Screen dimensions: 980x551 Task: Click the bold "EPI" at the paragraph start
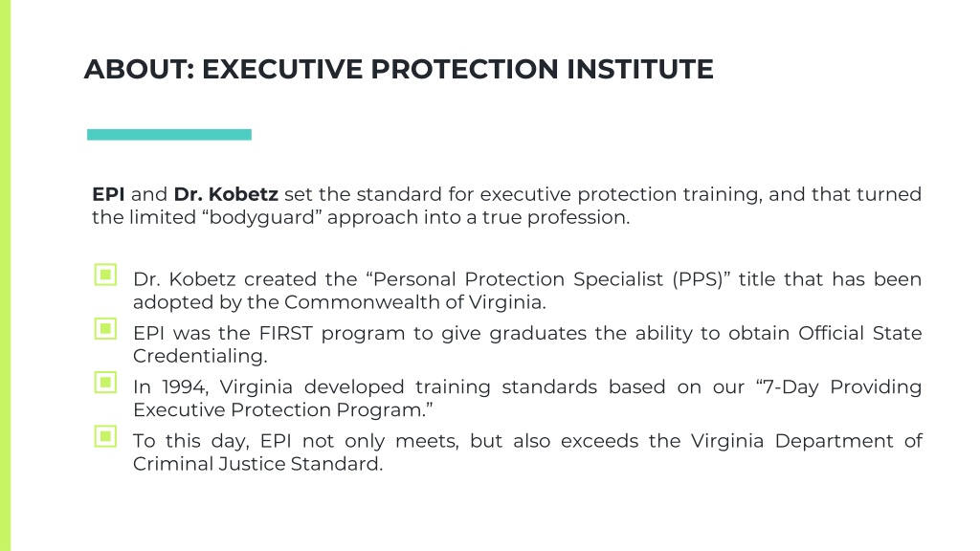click(108, 194)
